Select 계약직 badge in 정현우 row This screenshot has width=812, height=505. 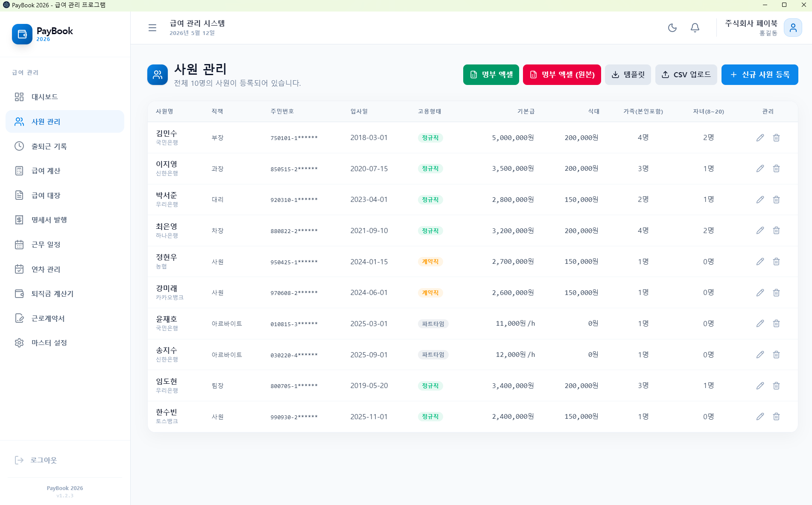pyautogui.click(x=430, y=262)
